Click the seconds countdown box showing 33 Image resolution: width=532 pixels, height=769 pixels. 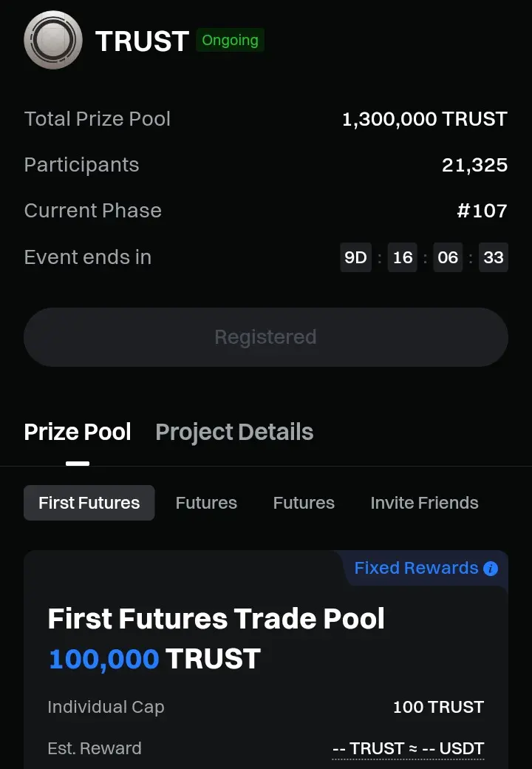493,257
